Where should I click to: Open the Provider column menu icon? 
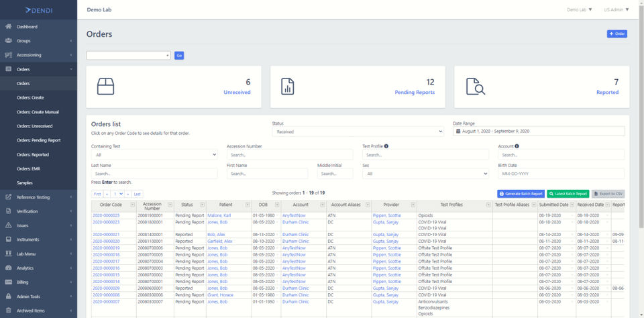(x=413, y=205)
